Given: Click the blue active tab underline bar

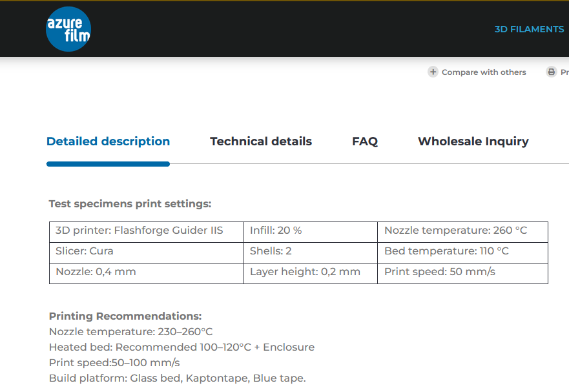Looking at the screenshot, I should (x=108, y=164).
